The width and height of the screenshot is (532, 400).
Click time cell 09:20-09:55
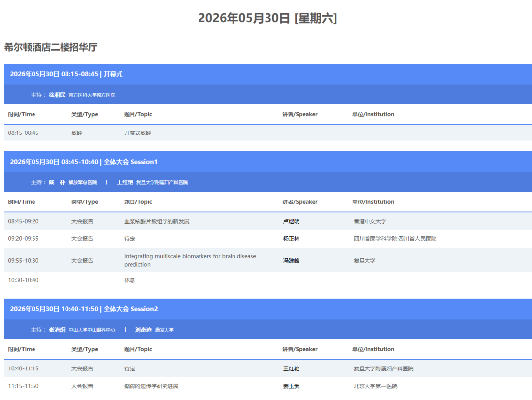[24, 239]
